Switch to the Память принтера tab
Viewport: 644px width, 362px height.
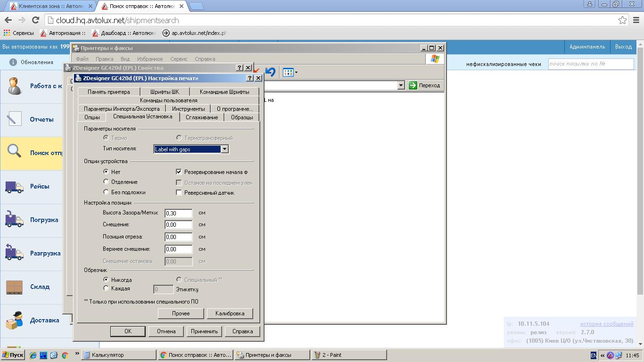pos(108,92)
